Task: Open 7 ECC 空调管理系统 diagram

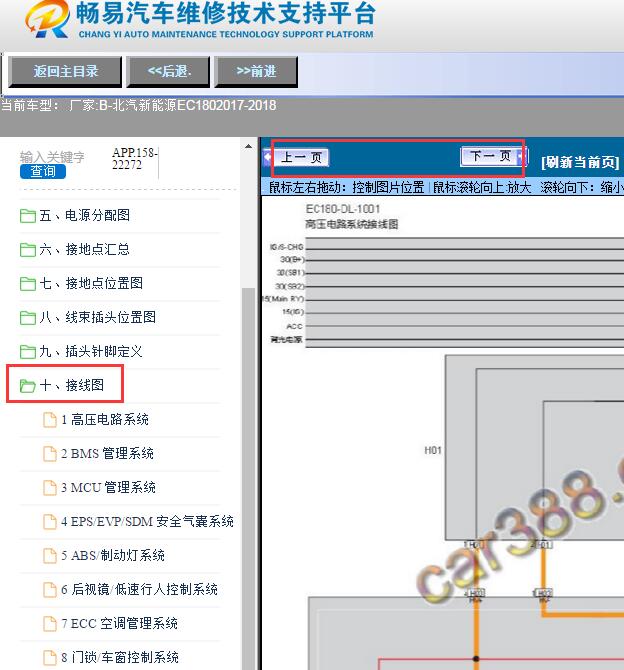Action: (x=119, y=623)
